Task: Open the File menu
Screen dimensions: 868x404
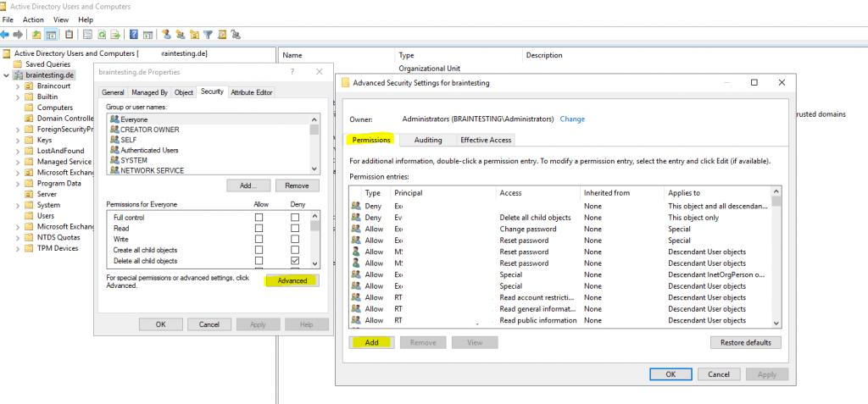Action: (8, 19)
